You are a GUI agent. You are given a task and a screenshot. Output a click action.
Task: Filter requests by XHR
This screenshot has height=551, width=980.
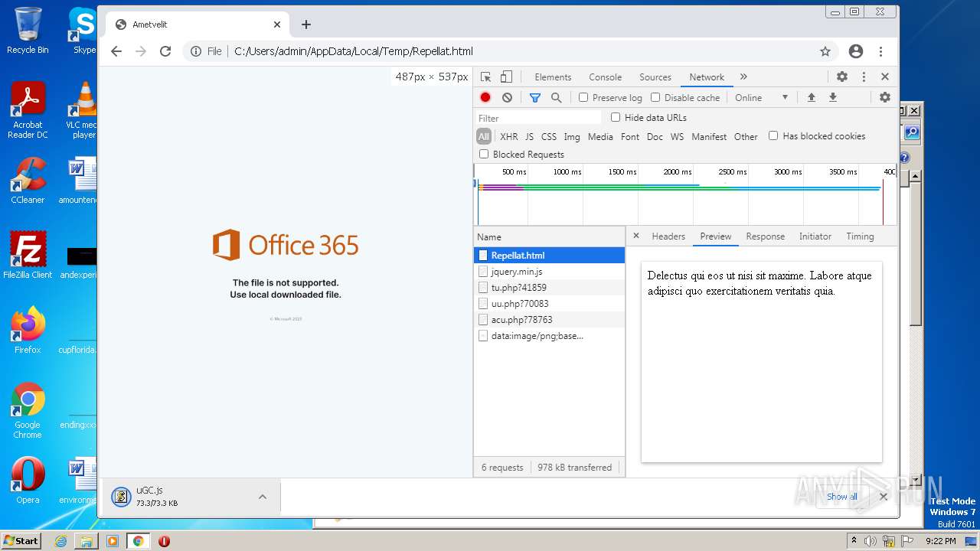[509, 136]
